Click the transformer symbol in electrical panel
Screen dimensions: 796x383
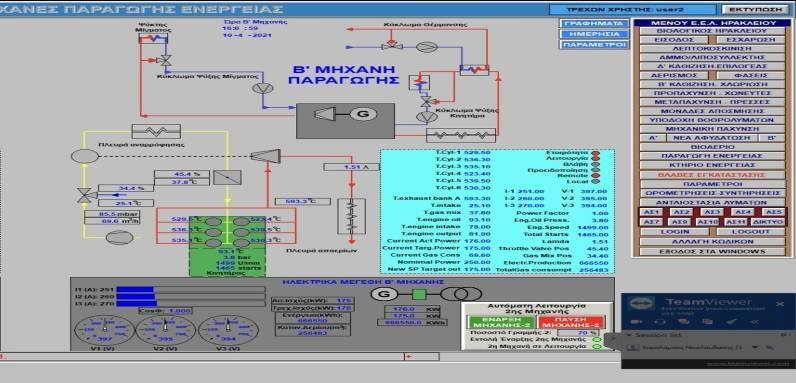(460, 294)
